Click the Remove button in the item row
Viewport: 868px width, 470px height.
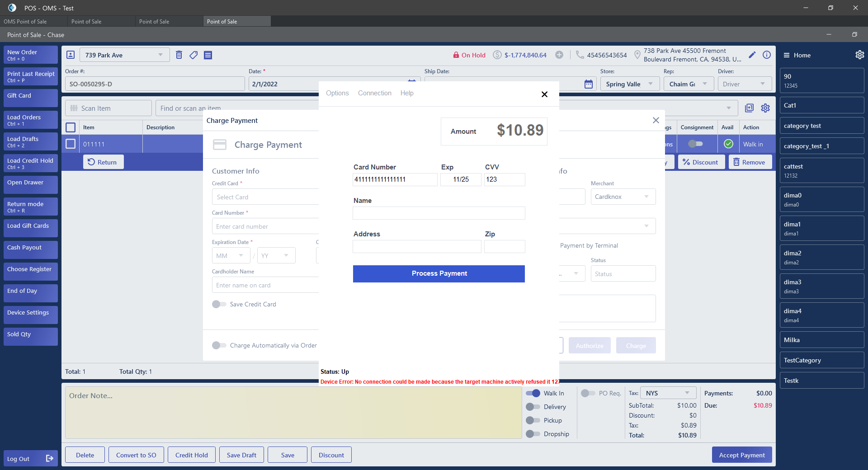tap(750, 162)
